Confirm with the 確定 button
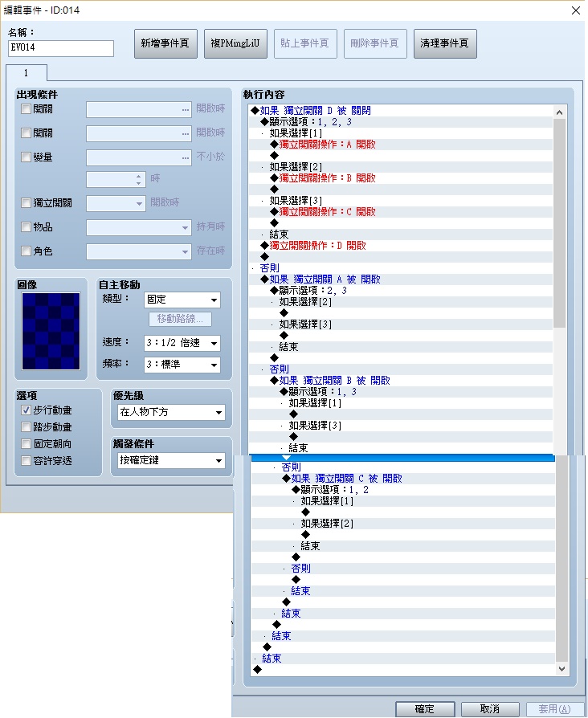 (x=424, y=709)
